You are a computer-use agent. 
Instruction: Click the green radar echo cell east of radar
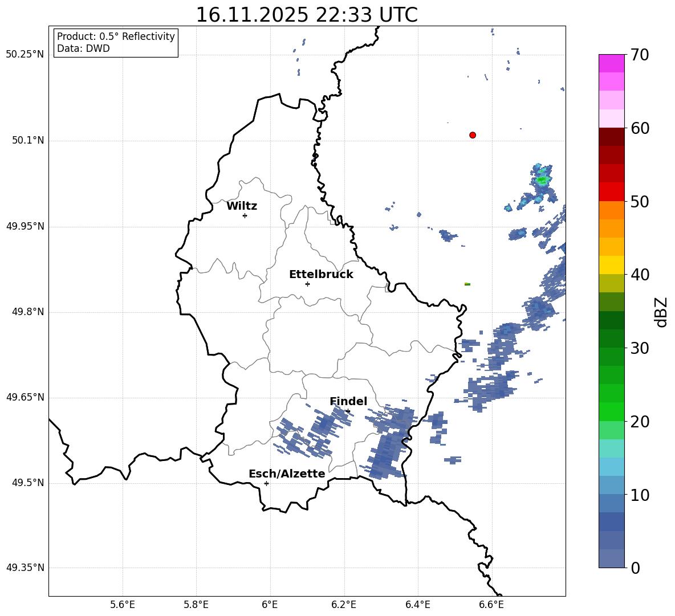point(542,180)
